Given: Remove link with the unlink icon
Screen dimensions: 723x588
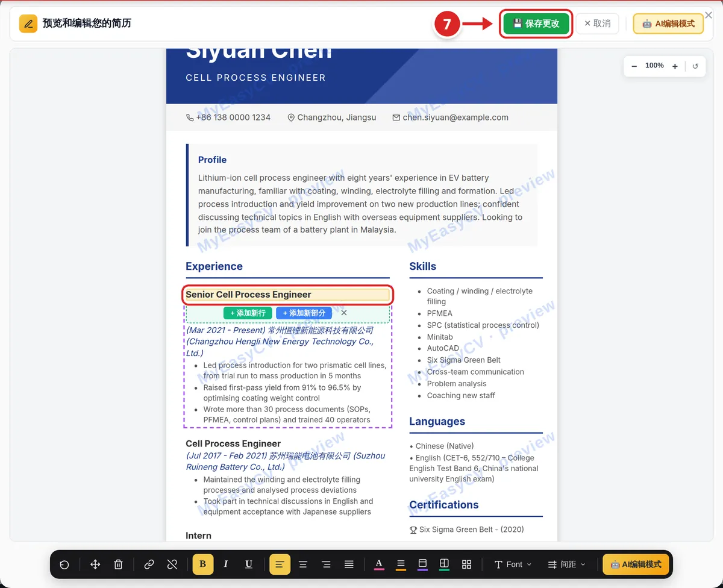Looking at the screenshot, I should [172, 565].
